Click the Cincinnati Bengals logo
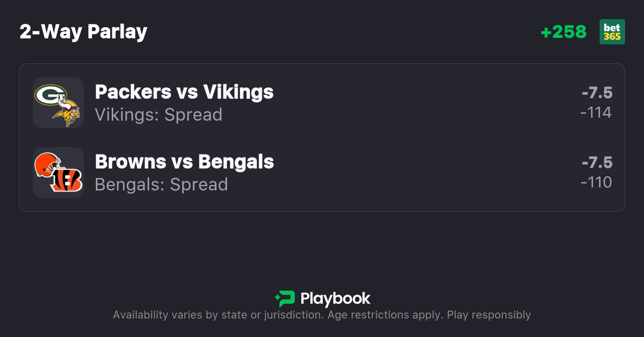 click(66, 181)
